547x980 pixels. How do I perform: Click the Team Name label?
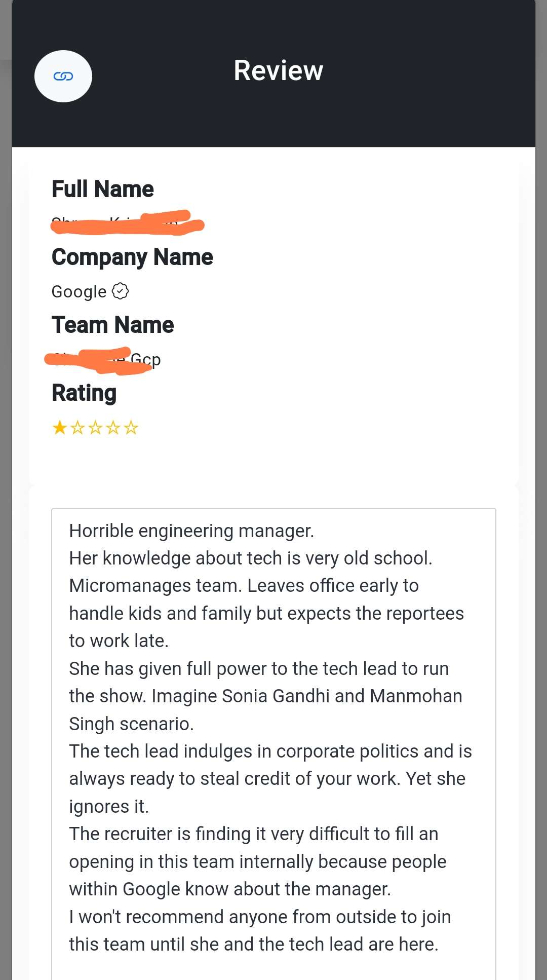pyautogui.click(x=113, y=325)
